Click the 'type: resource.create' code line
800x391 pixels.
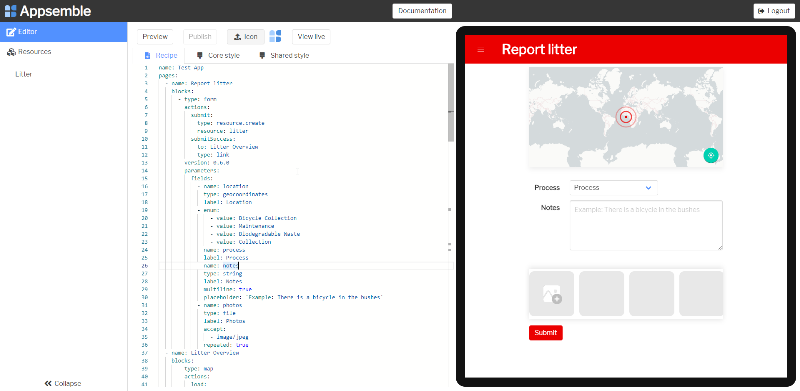(231, 123)
